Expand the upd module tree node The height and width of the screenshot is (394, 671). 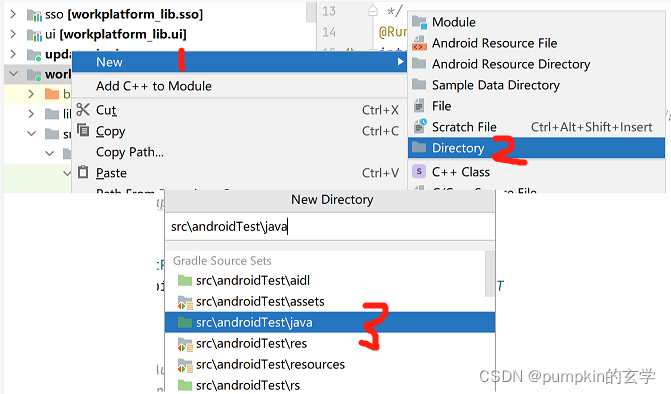click(x=13, y=54)
